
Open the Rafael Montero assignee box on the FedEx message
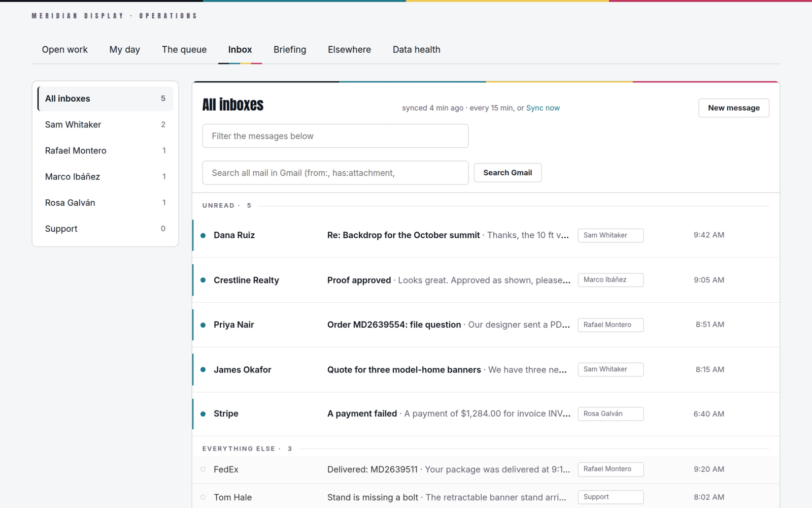click(x=611, y=469)
